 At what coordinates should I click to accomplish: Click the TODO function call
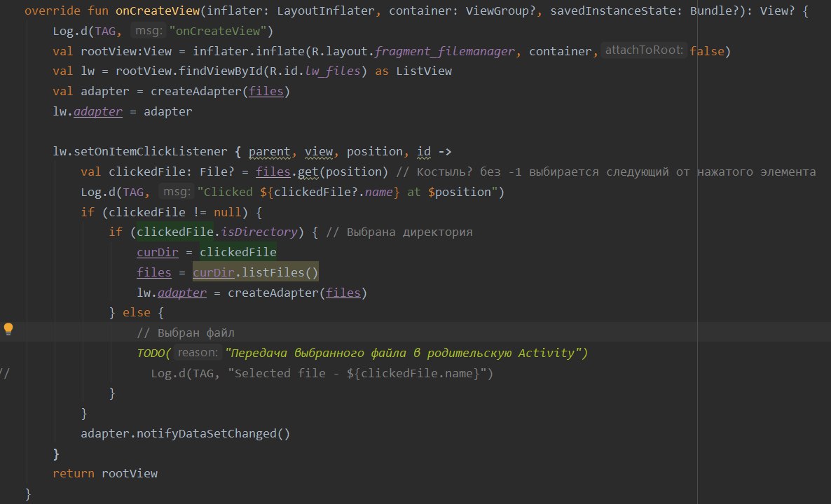[x=154, y=353]
